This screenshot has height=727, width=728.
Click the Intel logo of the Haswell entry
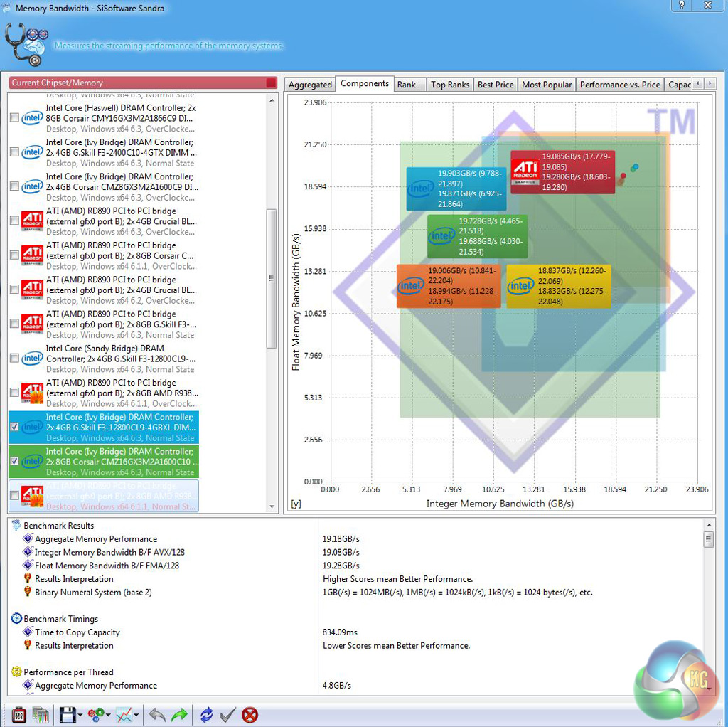click(33, 118)
